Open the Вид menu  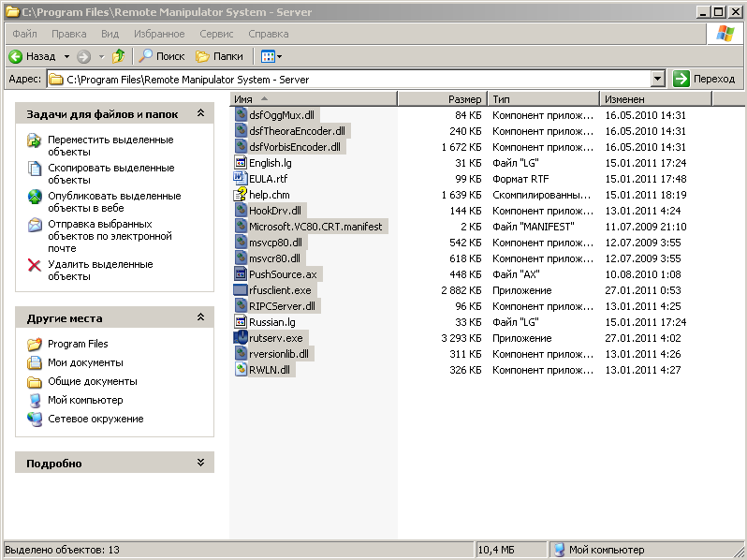pyautogui.click(x=110, y=34)
